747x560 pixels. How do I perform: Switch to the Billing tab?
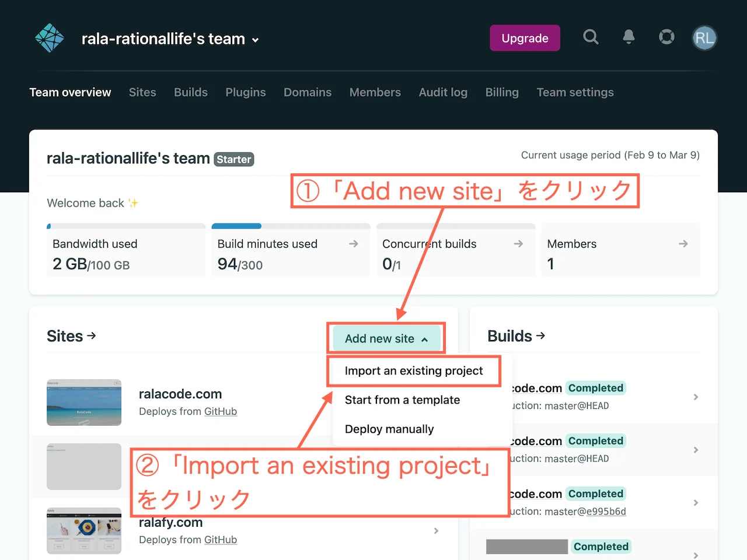pyautogui.click(x=502, y=92)
